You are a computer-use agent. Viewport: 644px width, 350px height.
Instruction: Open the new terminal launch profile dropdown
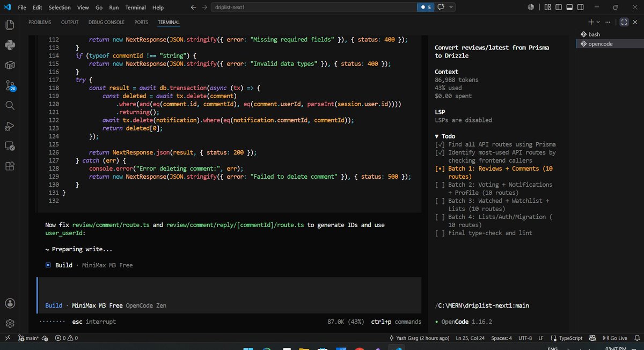click(x=598, y=22)
